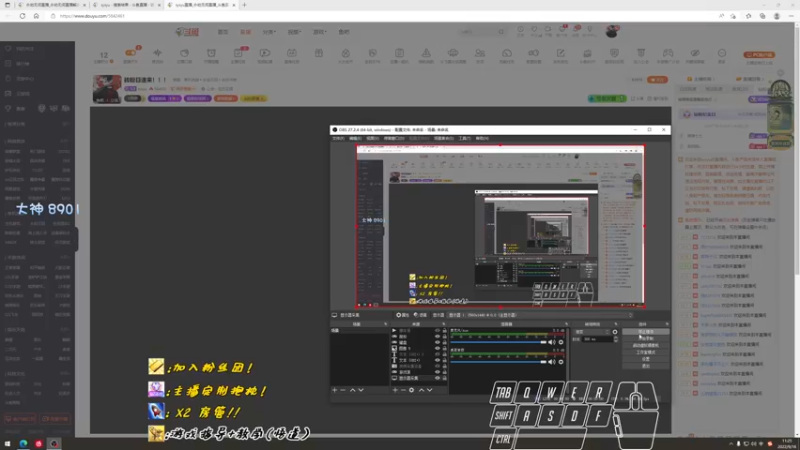Move selected source up in the list
The width and height of the screenshot is (800, 450).
tap(421, 390)
